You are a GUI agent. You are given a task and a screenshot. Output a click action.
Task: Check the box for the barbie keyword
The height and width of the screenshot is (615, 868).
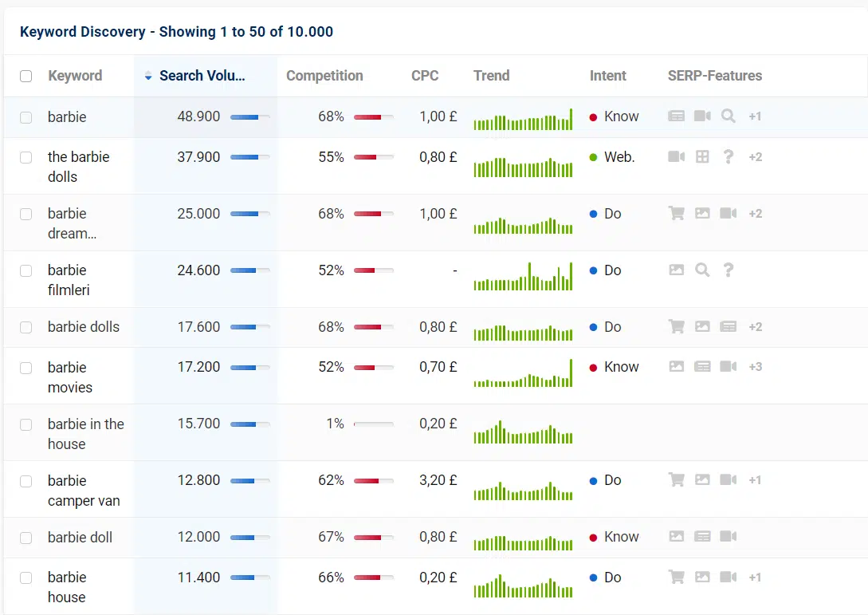[x=26, y=117]
